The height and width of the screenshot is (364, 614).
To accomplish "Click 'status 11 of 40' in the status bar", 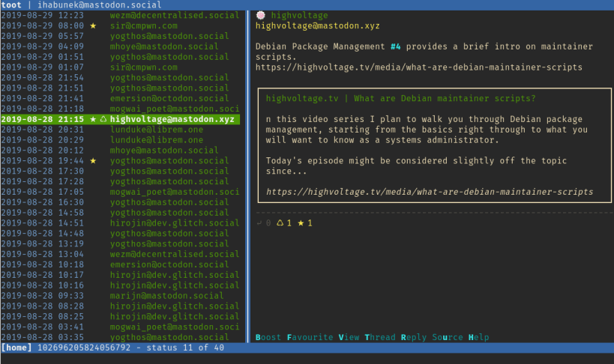I will (x=185, y=348).
